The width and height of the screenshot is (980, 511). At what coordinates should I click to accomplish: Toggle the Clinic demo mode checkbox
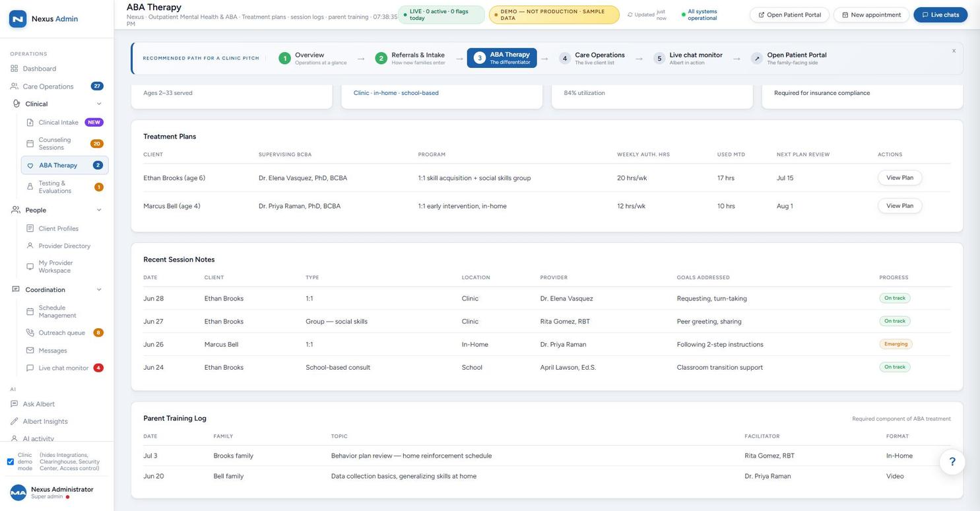click(x=10, y=461)
